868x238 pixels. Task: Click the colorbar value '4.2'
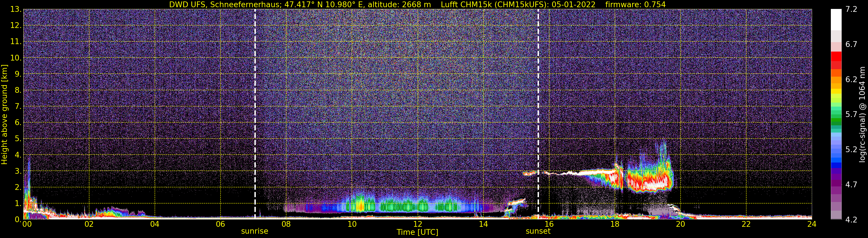(851, 220)
